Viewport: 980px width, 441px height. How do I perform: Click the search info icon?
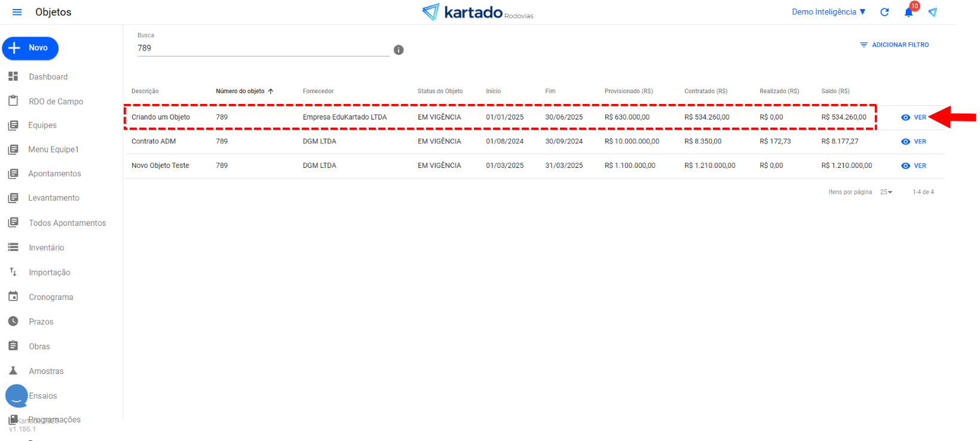(399, 50)
